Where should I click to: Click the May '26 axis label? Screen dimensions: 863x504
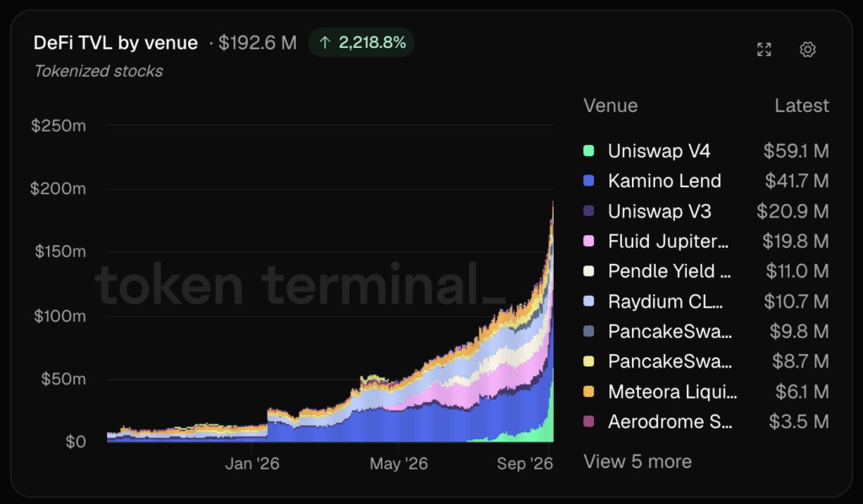tap(399, 464)
